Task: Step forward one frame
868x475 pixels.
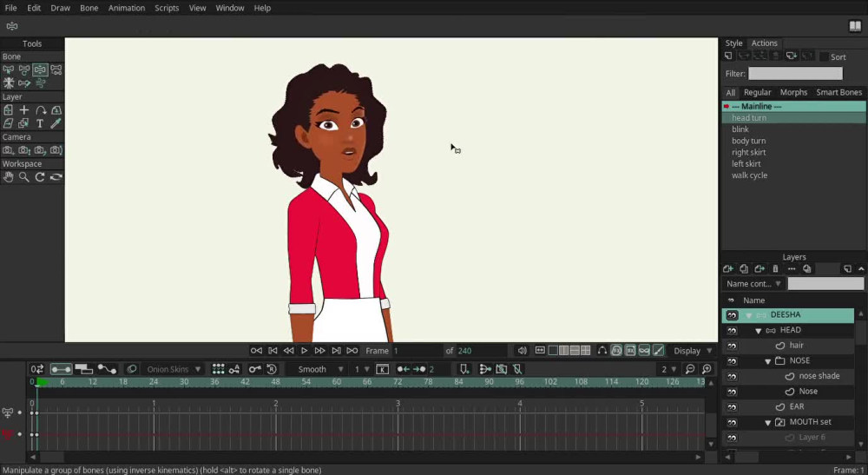Action: (319, 351)
